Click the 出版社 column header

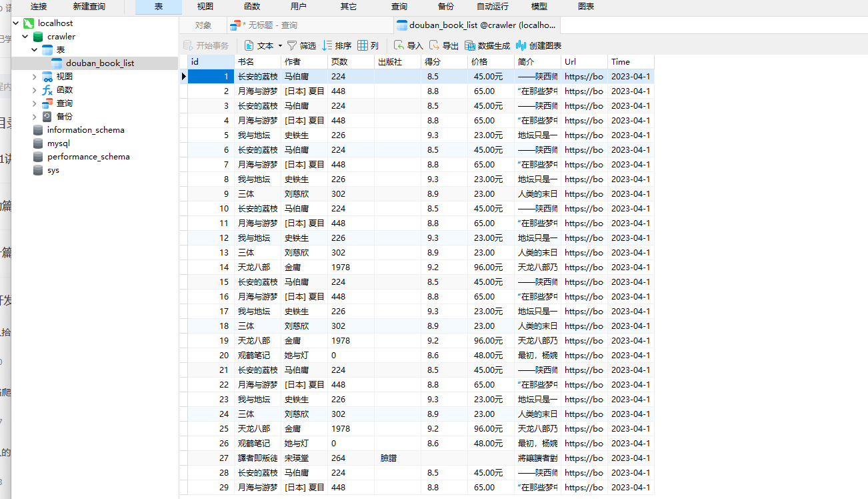click(x=397, y=62)
